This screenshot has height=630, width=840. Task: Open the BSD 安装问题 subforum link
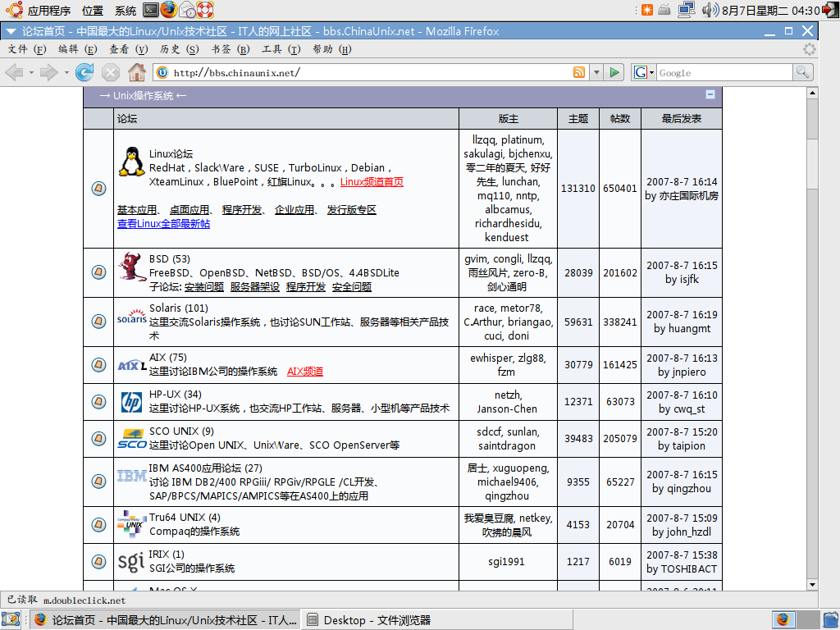click(x=204, y=286)
